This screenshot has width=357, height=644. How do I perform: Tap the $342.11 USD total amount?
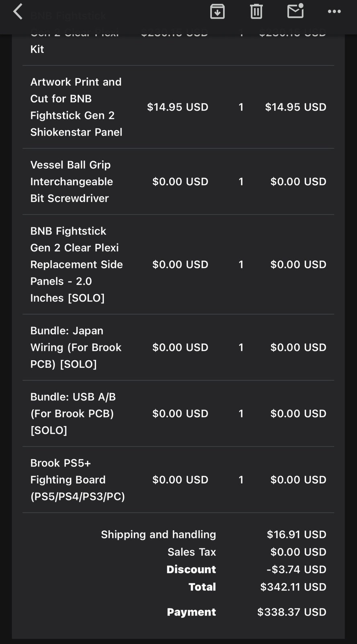coord(293,587)
